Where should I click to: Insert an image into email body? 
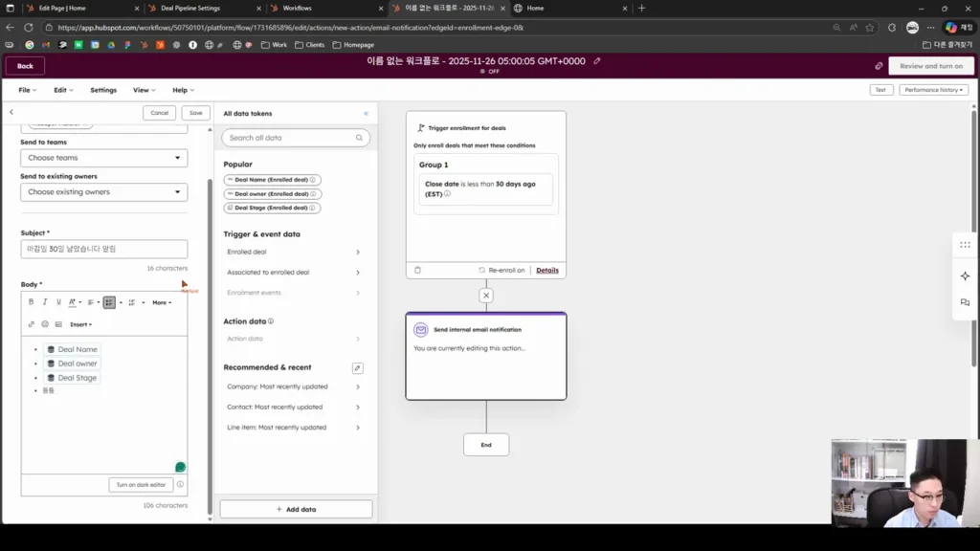(58, 324)
